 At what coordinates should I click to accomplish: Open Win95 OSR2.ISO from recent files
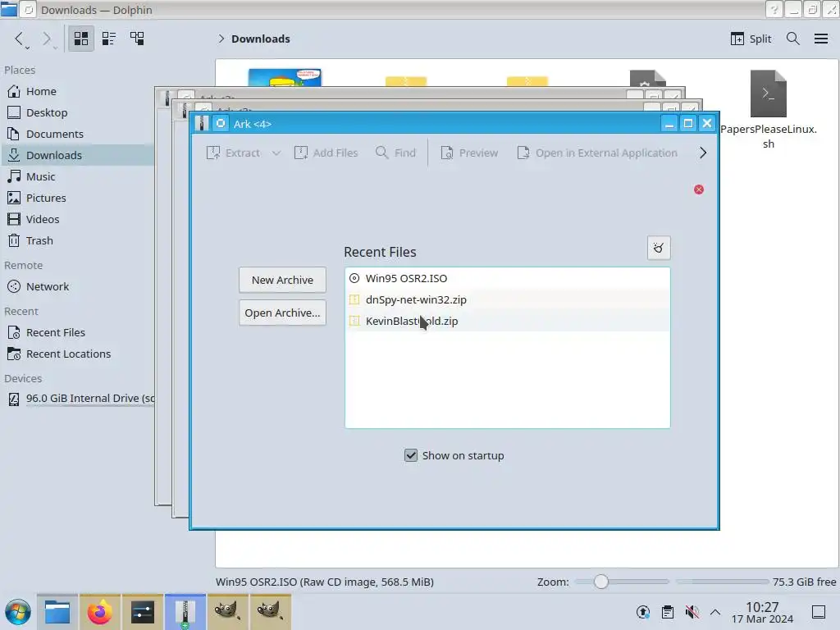point(507,279)
